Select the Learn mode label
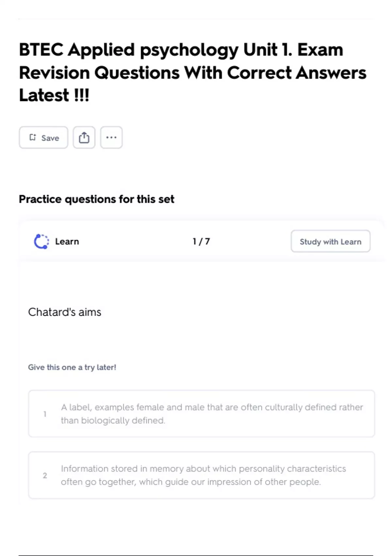Image resolution: width=392 pixels, height=556 pixels. (67, 241)
